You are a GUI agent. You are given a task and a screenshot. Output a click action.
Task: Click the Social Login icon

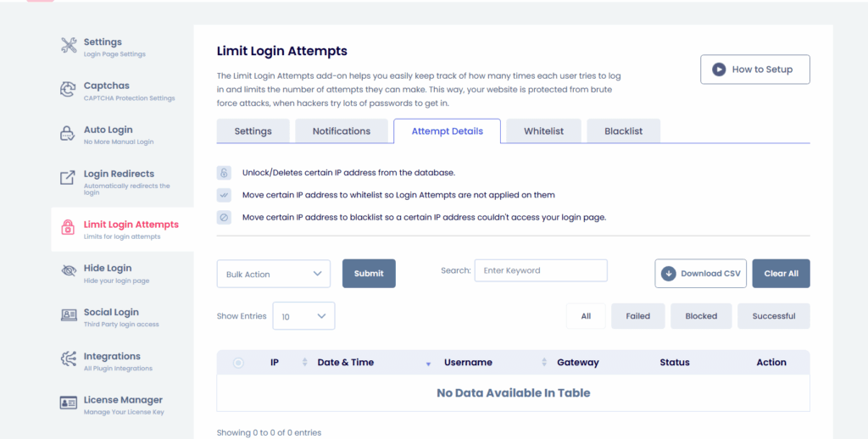tap(69, 316)
